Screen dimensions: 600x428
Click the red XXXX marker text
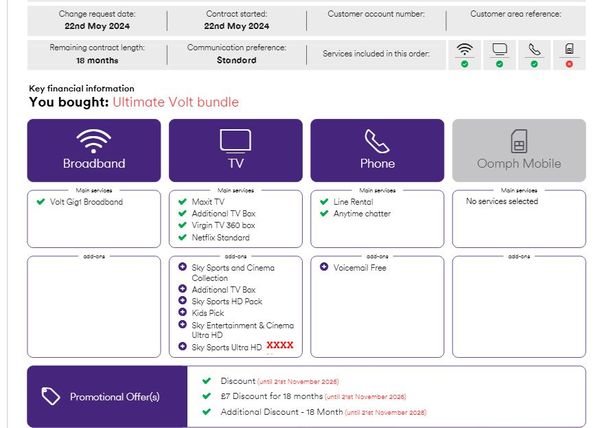280,345
